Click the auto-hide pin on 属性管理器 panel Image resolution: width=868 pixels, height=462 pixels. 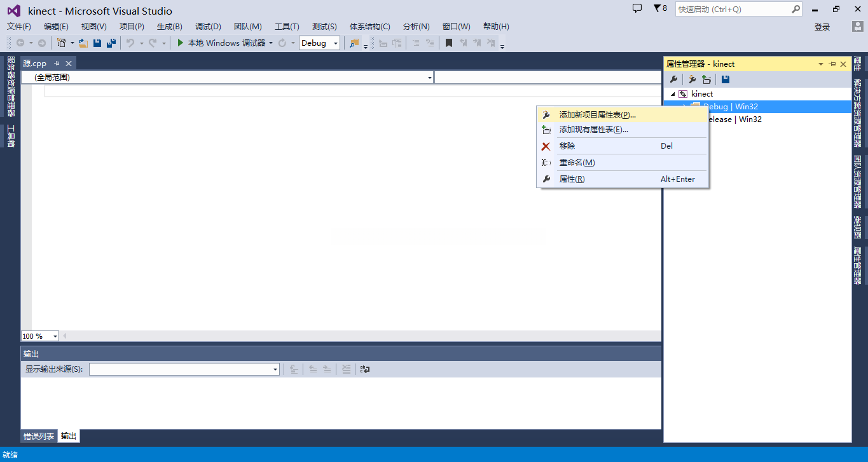(x=832, y=64)
